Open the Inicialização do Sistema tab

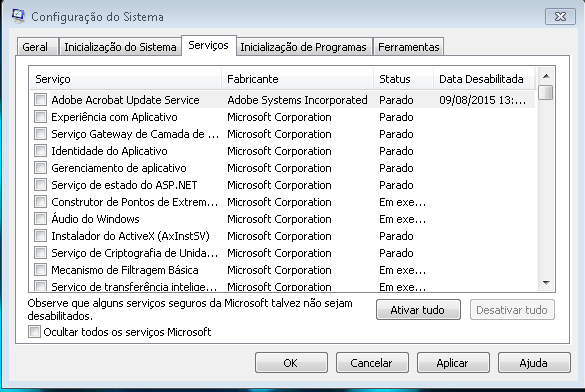pos(120,47)
